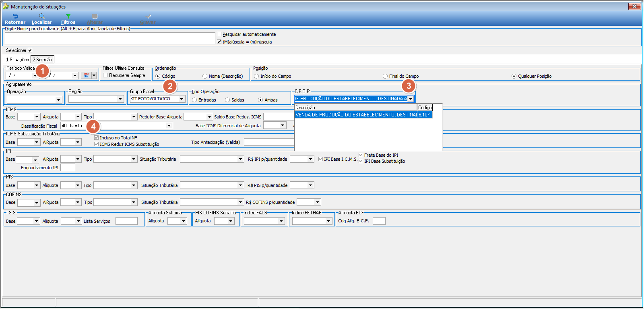644x309 pixels.
Task: Expand the Grupo Fiscal dropdown
Action: pyautogui.click(x=182, y=99)
